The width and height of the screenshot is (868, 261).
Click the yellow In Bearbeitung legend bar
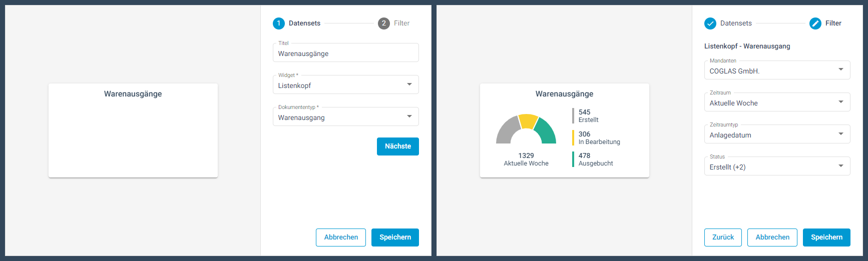point(573,137)
